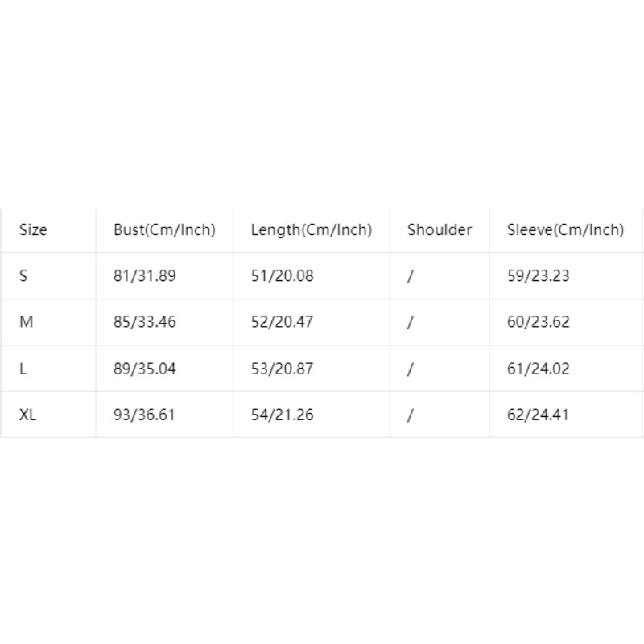This screenshot has height=644, width=644.
Task: Select sleeve value 62/24.41
Action: pyautogui.click(x=538, y=415)
